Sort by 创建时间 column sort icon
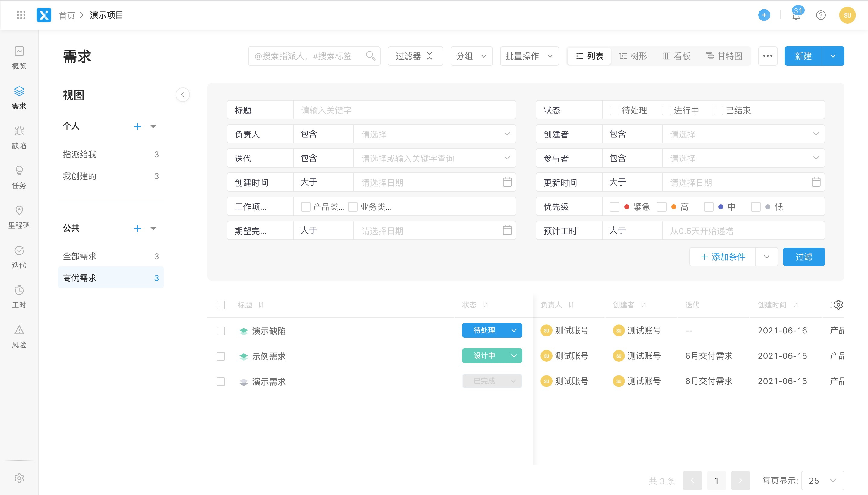Screen dimensions: 868x495 795,305
